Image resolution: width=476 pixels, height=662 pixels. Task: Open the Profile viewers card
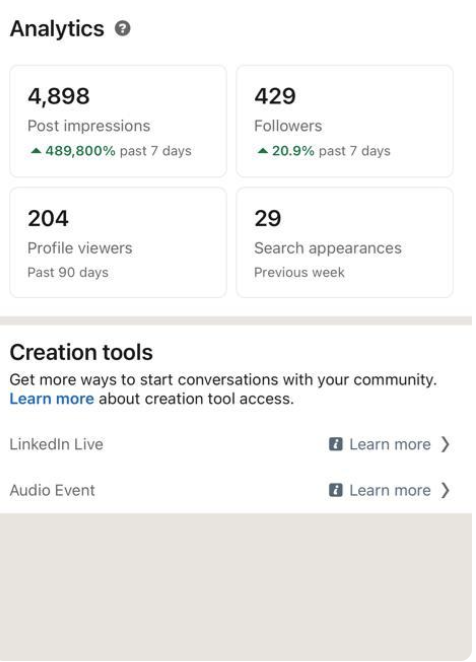point(118,243)
